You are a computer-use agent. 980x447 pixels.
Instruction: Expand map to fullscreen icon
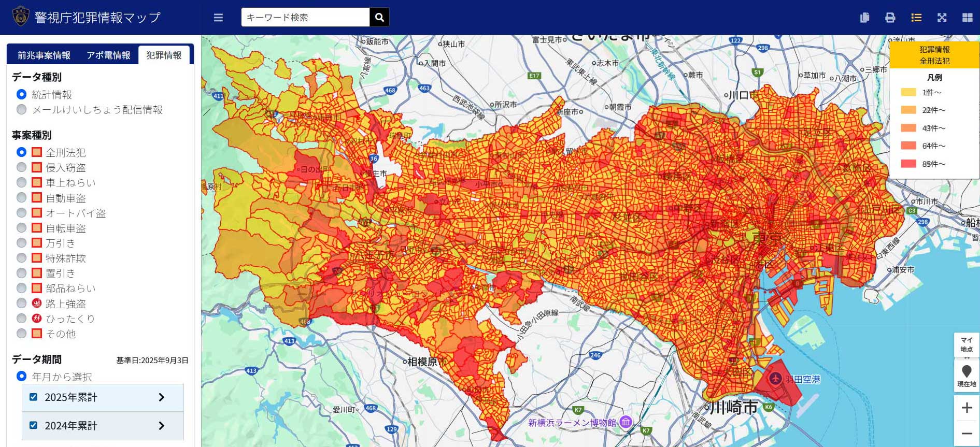[942, 18]
